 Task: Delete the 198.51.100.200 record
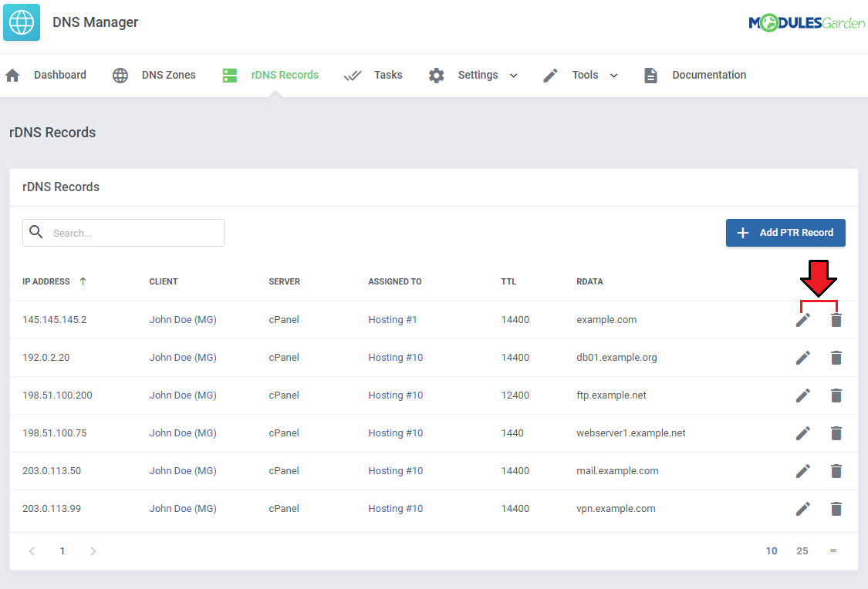tap(836, 395)
